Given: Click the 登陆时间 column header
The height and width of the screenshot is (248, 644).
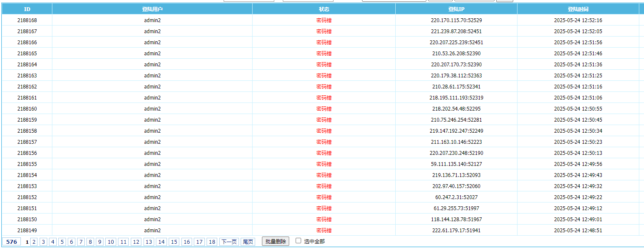Looking at the screenshot, I should 578,9.
